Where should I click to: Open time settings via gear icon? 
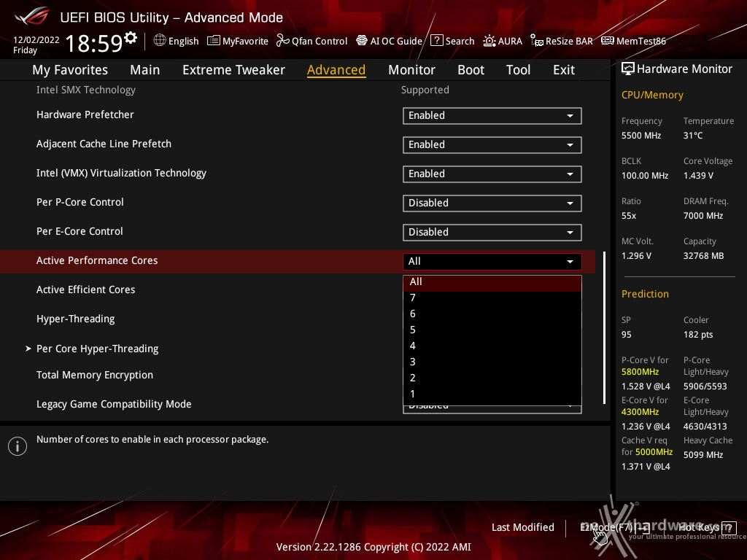pos(131,37)
